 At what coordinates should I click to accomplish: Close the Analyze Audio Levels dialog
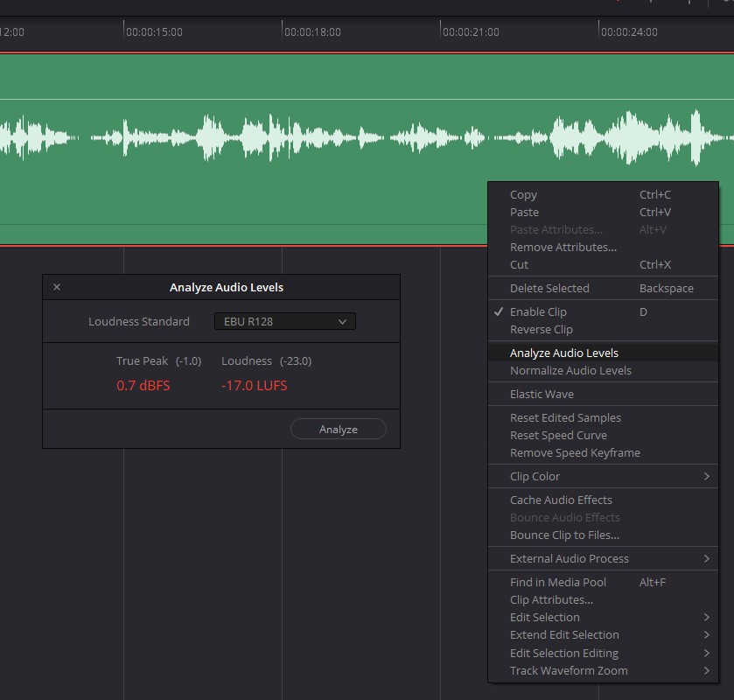(x=57, y=287)
